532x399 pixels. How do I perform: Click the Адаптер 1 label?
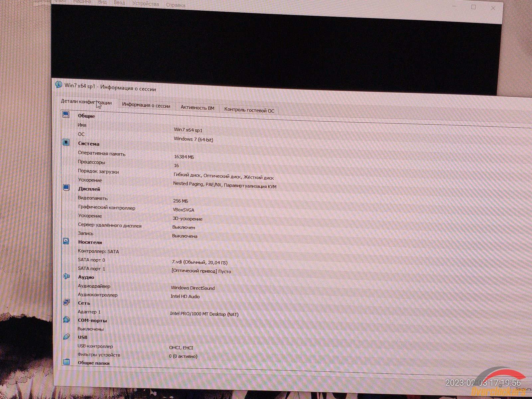[89, 312]
